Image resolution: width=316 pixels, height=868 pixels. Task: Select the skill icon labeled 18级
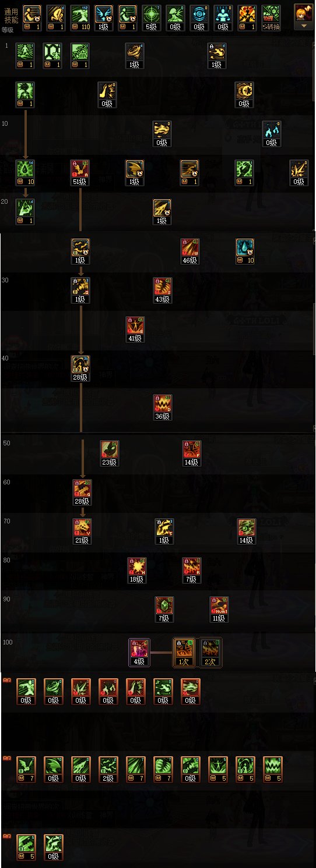[135, 571]
